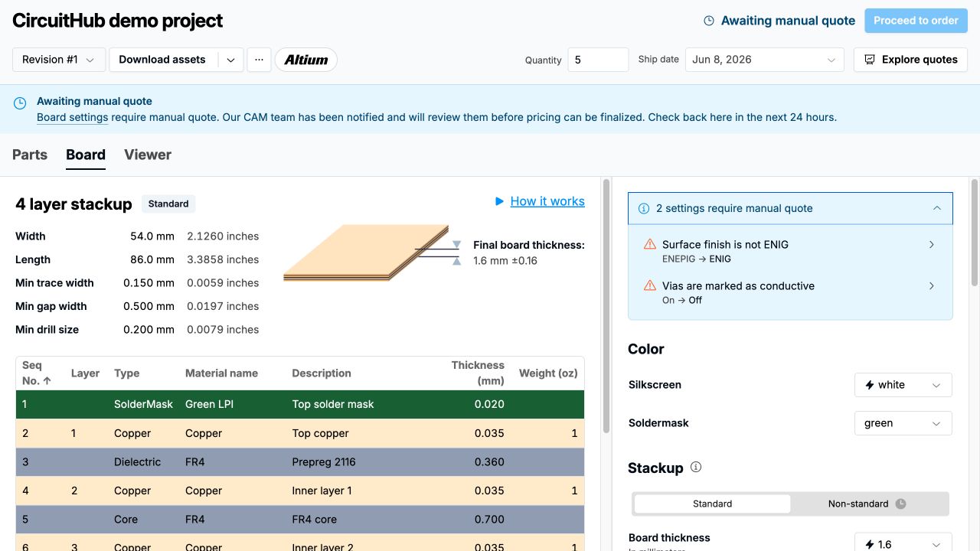Open the Silkscreen color dropdown
This screenshot has width=980, height=551.
click(903, 385)
